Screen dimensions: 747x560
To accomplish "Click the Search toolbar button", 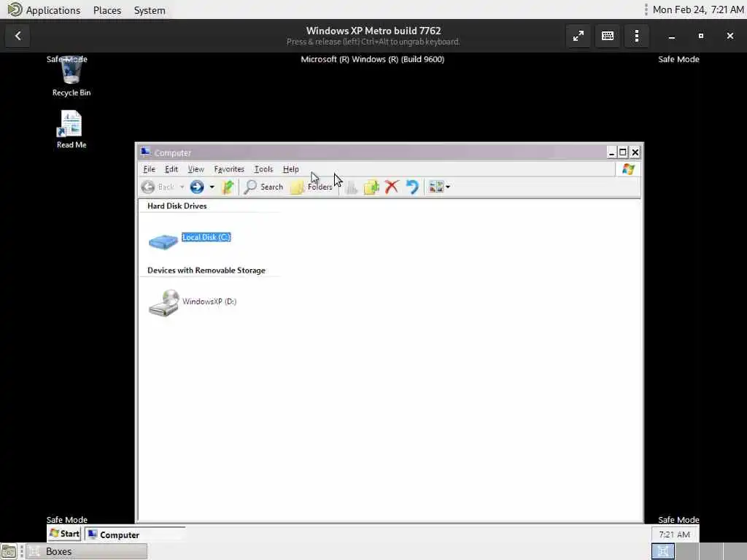I will coord(263,187).
